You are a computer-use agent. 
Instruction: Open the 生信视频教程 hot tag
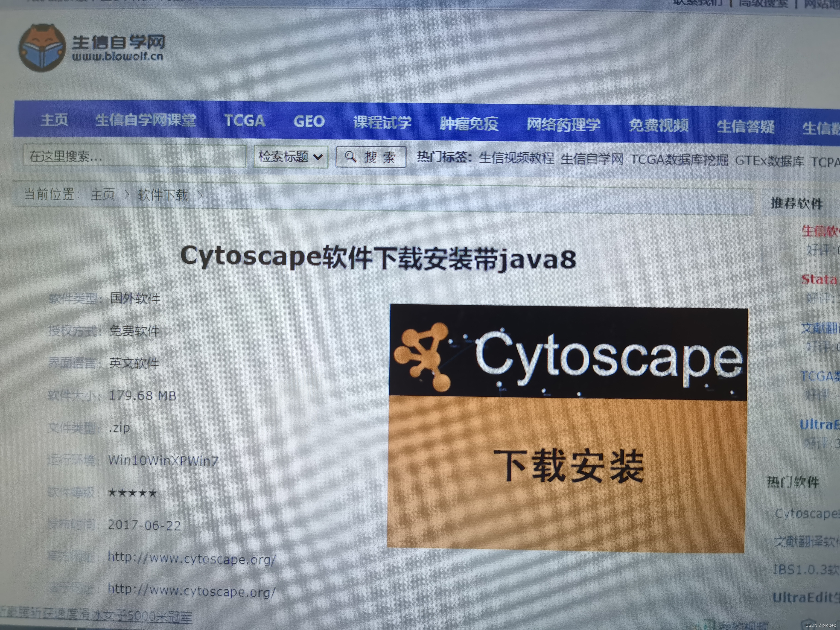[x=516, y=157]
